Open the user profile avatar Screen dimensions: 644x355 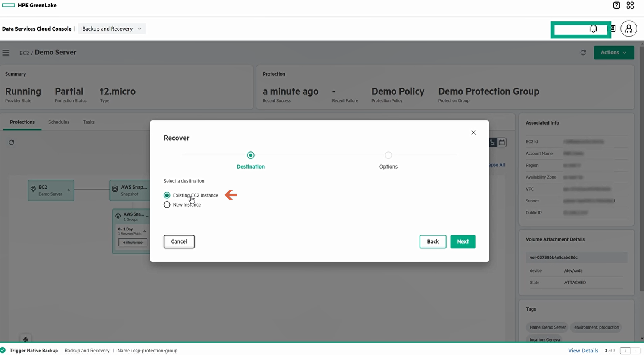click(629, 29)
